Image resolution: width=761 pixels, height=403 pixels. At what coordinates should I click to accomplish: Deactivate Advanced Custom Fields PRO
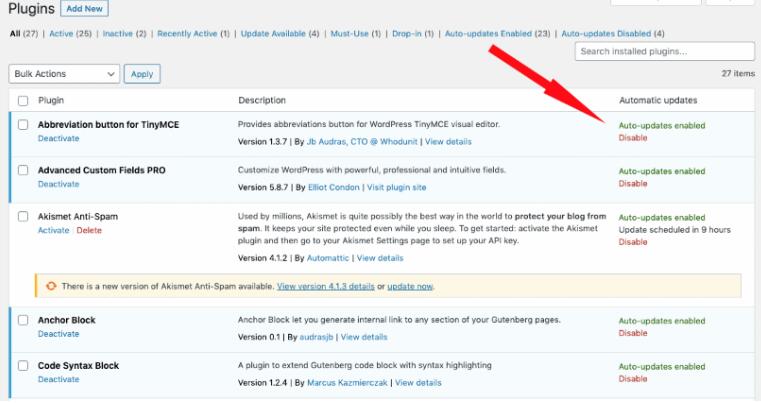(x=58, y=184)
